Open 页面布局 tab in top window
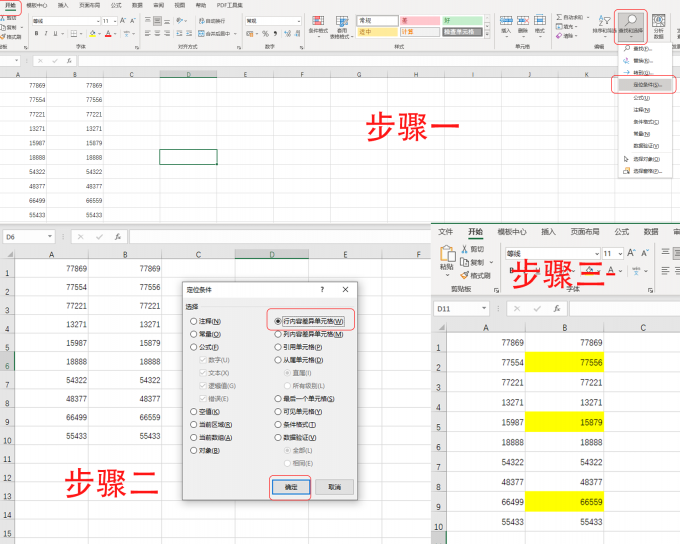Screen dimensions: 680x544 click(x=90, y=5)
